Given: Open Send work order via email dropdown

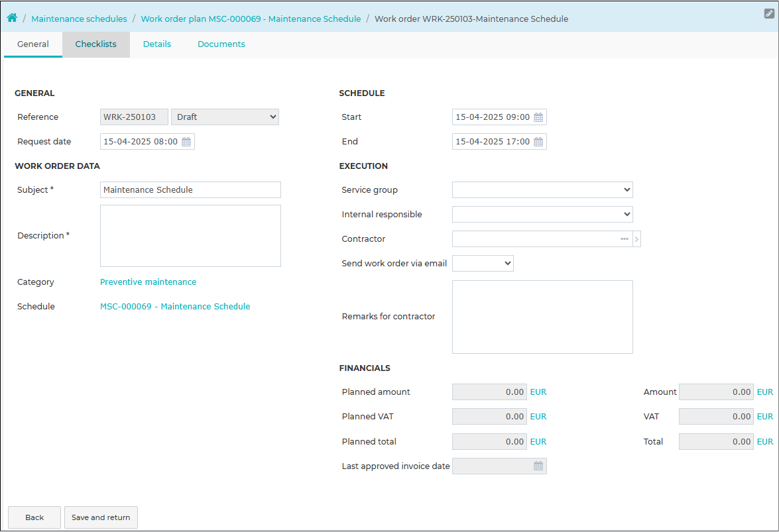Looking at the screenshot, I should pos(483,264).
